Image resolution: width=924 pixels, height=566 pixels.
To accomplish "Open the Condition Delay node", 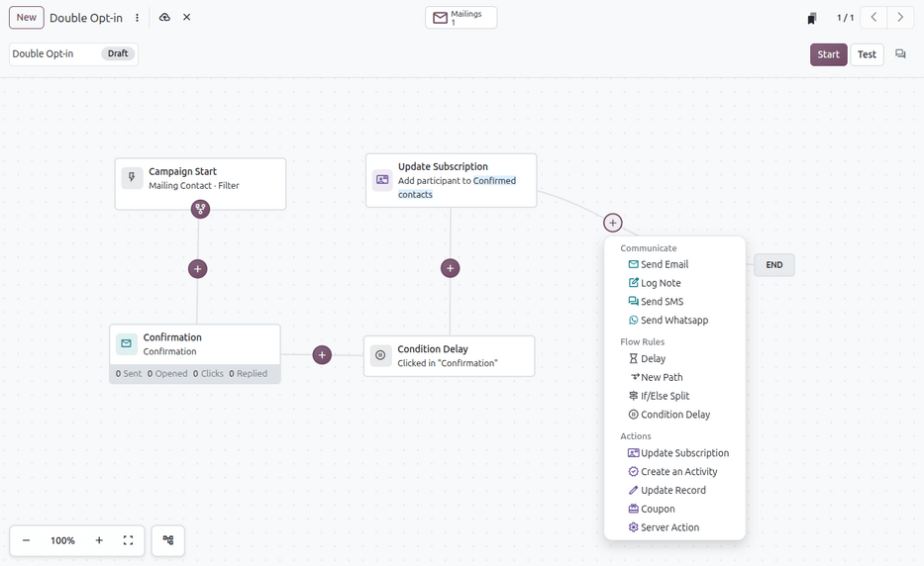I will 449,356.
